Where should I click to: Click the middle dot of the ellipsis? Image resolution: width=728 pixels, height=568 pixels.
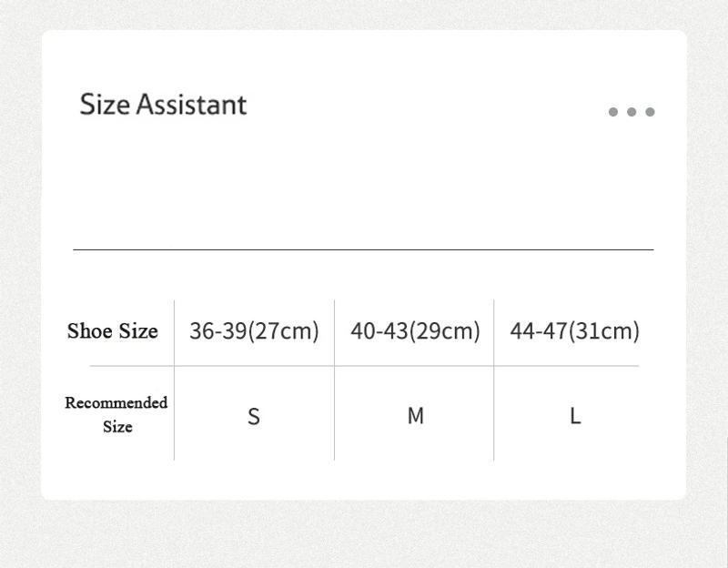[x=632, y=112]
